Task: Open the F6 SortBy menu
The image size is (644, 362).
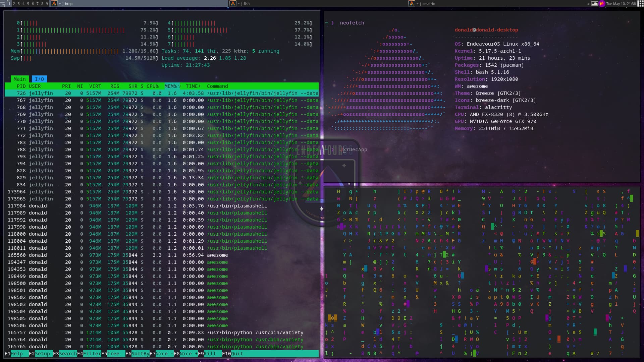Action: point(140,354)
